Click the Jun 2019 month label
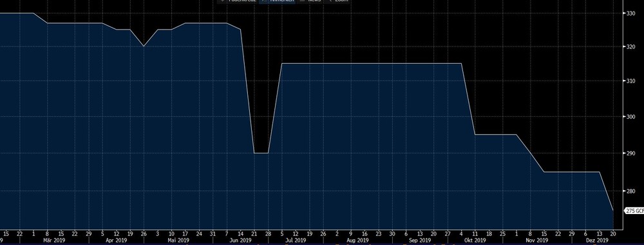 click(240, 240)
